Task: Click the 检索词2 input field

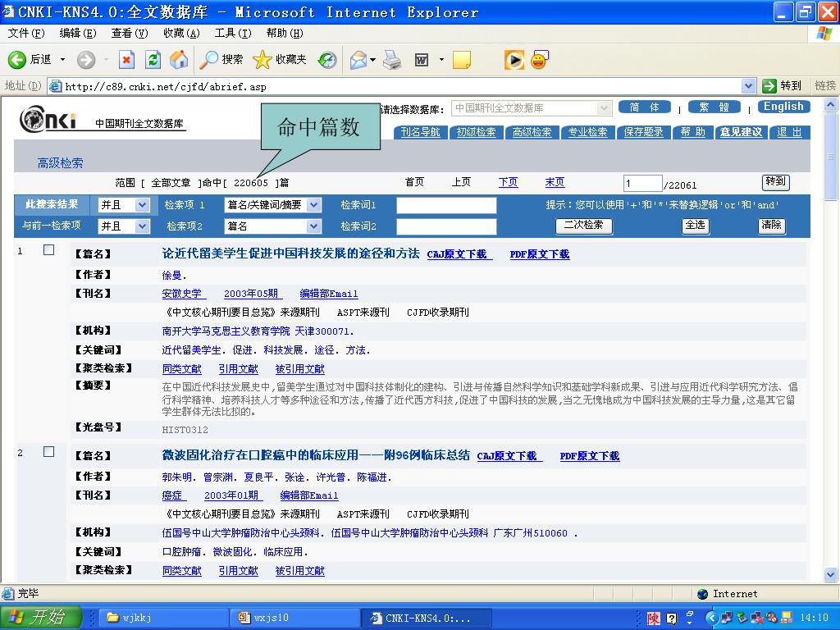Action: pyautogui.click(x=446, y=226)
